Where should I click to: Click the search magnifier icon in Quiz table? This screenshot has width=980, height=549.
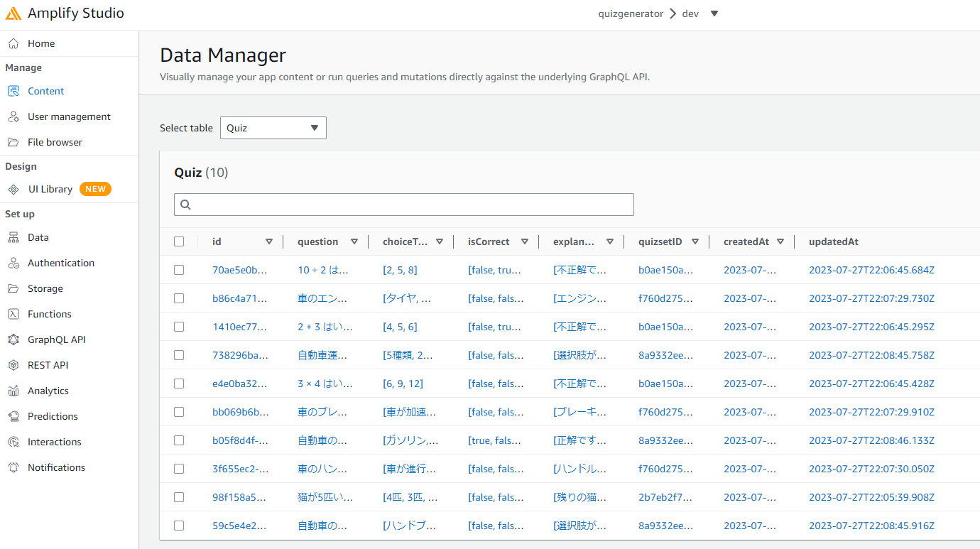(185, 205)
